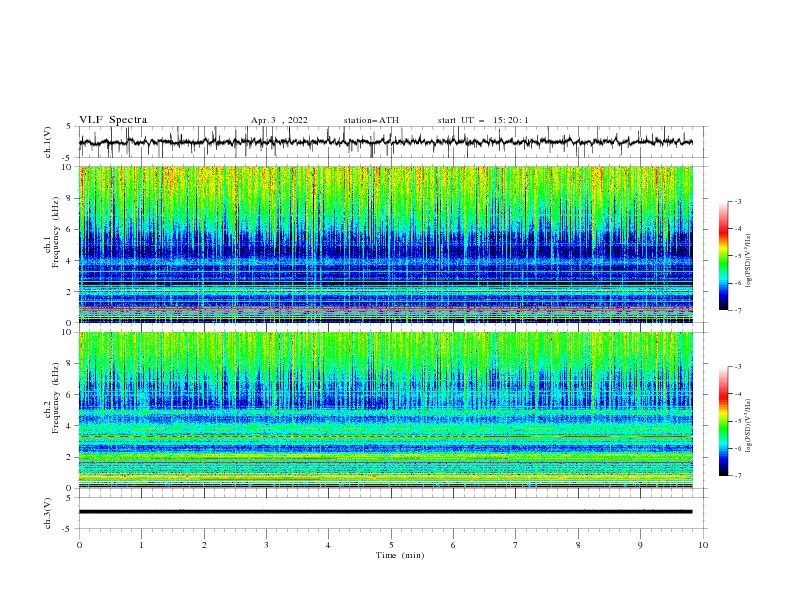Viewport: 792px width, 612px height.
Task: Click tick label "6" on the Time (min) axis
Action: point(453,545)
